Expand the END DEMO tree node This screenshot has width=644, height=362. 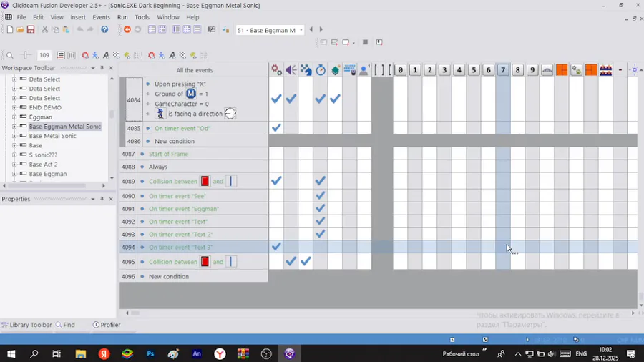pos(14,107)
